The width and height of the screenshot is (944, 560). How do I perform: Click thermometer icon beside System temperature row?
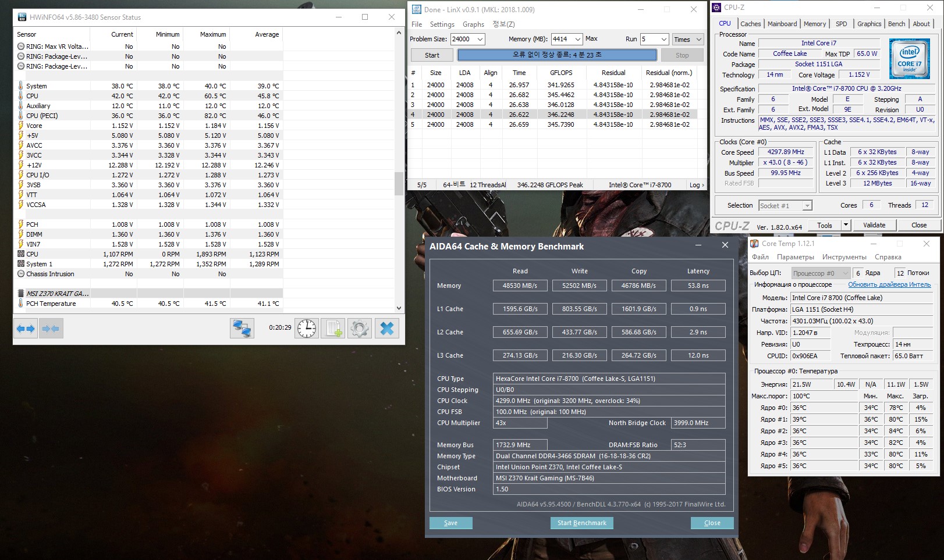tap(21, 86)
